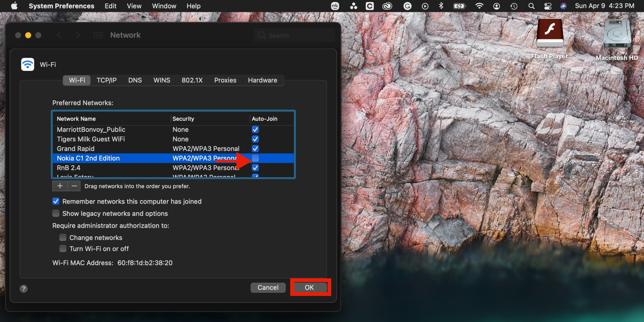
Task: Click the Bluetooth menu bar icon
Action: (441, 6)
